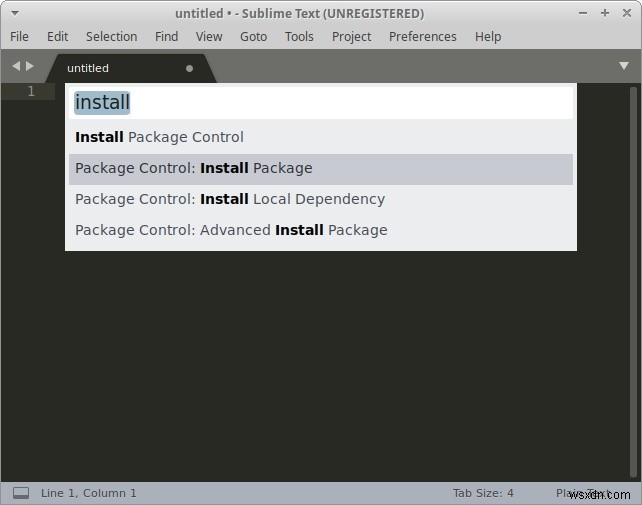Click line number 1 in gutter

coord(31,91)
